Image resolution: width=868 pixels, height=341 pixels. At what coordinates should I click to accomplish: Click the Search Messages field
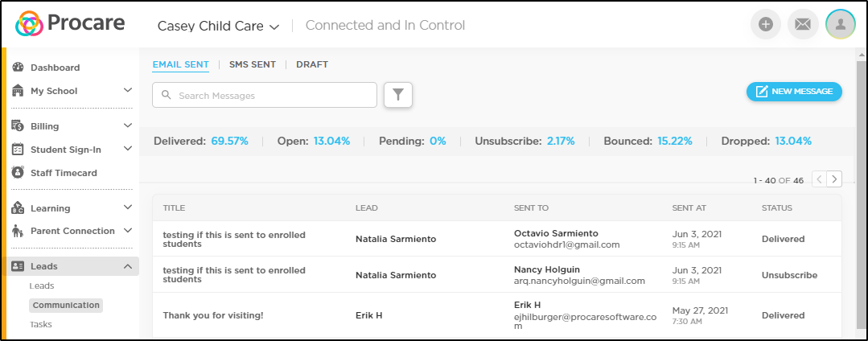click(x=265, y=95)
